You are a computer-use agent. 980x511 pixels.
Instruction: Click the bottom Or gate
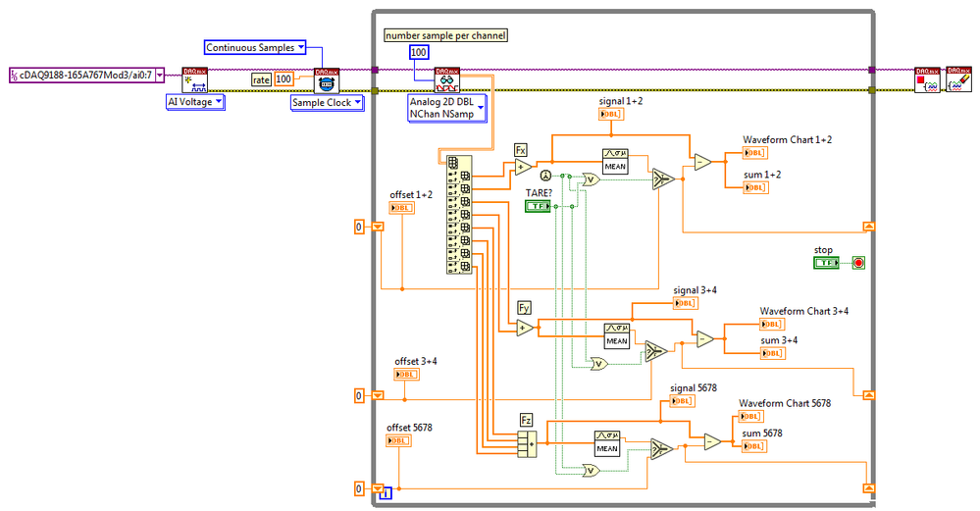click(591, 471)
